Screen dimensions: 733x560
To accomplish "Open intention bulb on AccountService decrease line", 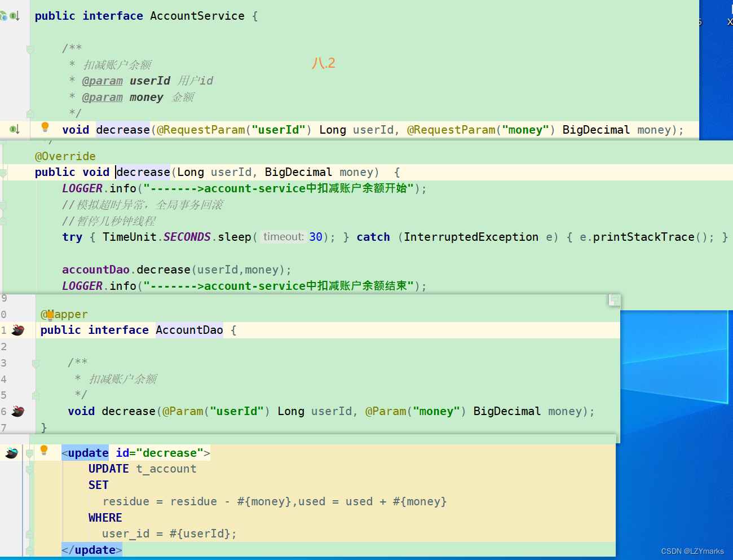I will pos(45,127).
